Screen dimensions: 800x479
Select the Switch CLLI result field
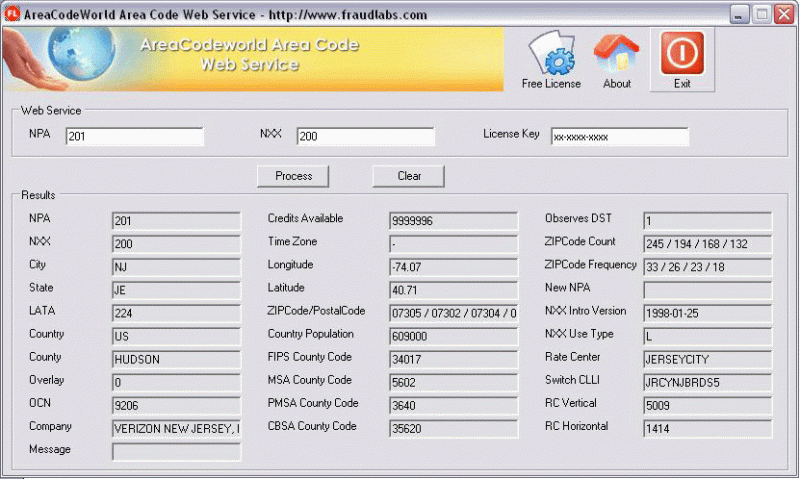[x=707, y=382]
